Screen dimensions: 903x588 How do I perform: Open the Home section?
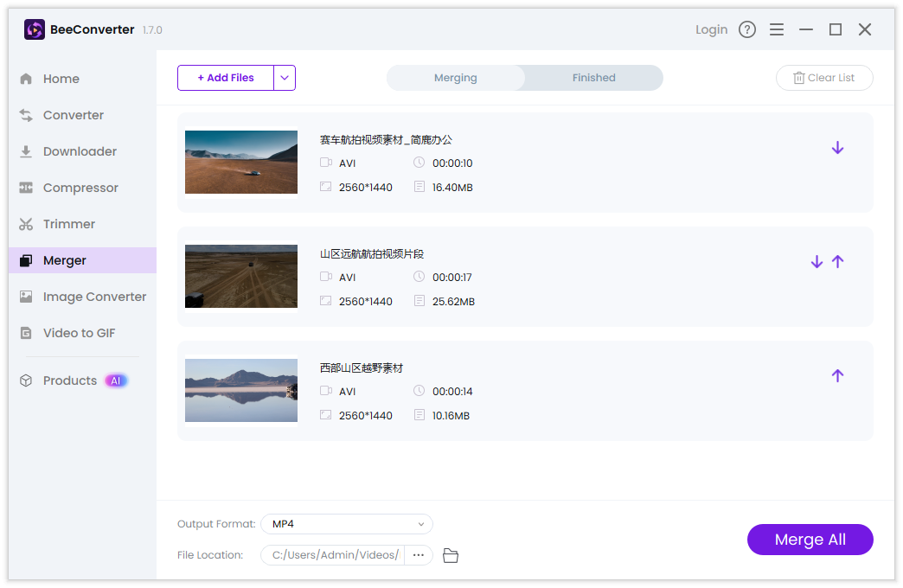[x=61, y=79]
